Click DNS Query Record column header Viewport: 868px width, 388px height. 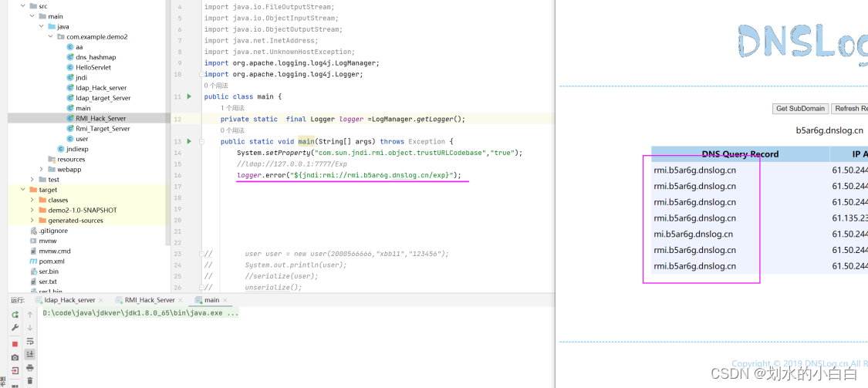tap(740, 154)
